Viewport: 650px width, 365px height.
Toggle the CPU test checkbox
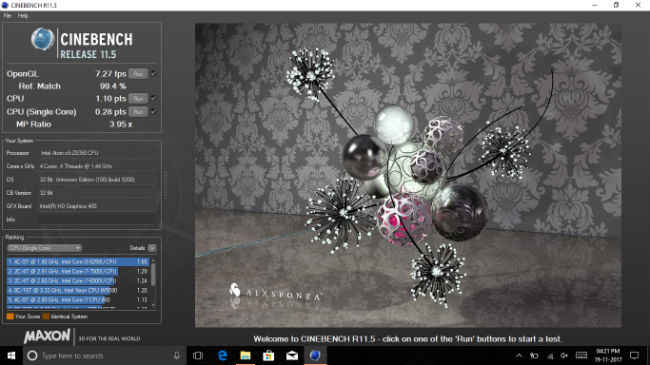point(154,99)
